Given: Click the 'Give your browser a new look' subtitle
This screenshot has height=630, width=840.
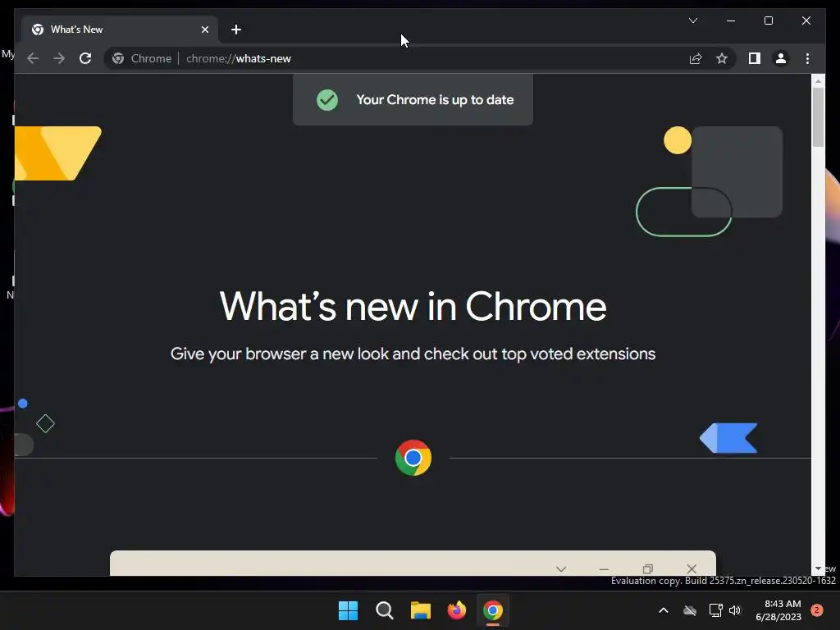Looking at the screenshot, I should pos(413,354).
